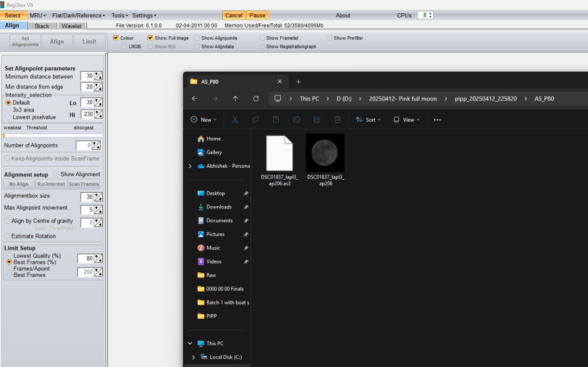Select the DSC01837 moon image thumbnail
The width and height of the screenshot is (588, 367).
point(325,153)
